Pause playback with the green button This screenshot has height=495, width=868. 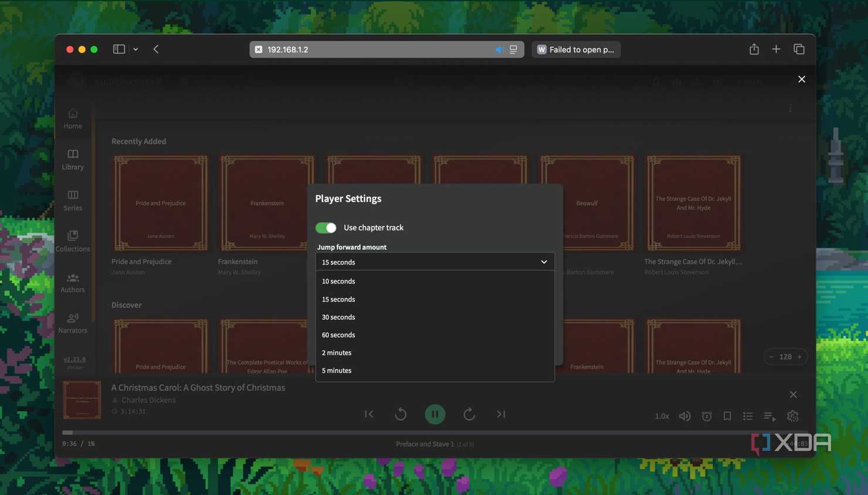(435, 414)
